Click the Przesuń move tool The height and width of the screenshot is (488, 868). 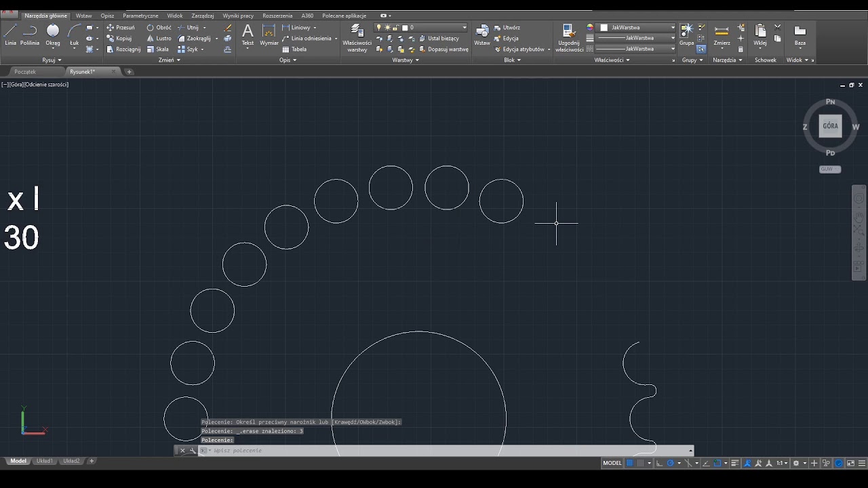(x=121, y=28)
